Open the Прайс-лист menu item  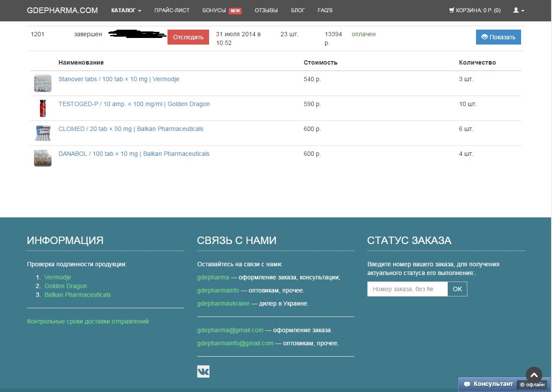click(x=172, y=10)
